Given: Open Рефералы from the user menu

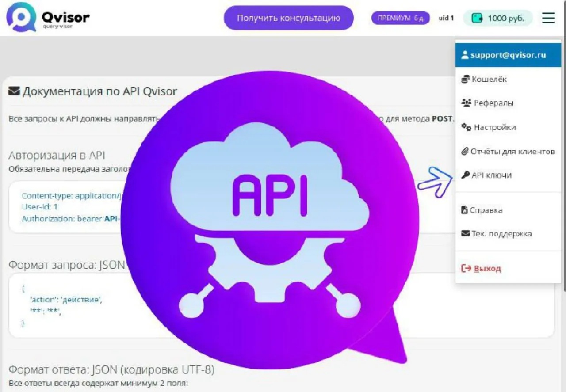Looking at the screenshot, I should click(508, 103).
